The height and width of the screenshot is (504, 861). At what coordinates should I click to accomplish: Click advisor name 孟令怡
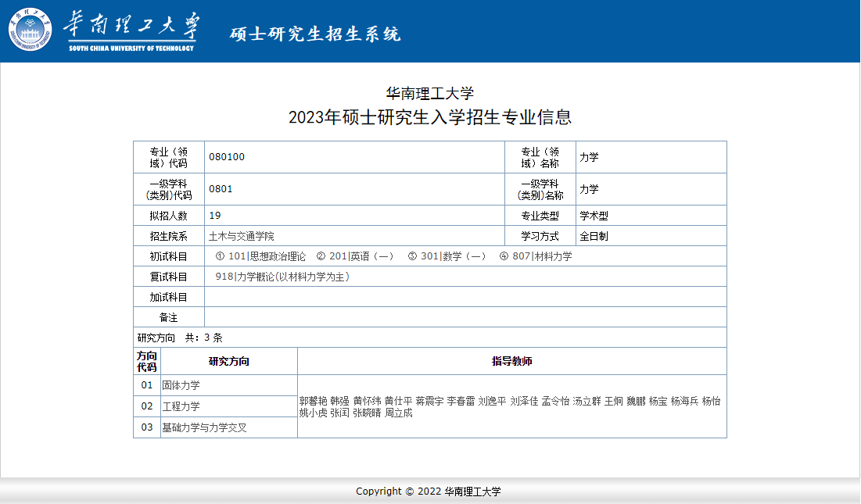point(555,401)
